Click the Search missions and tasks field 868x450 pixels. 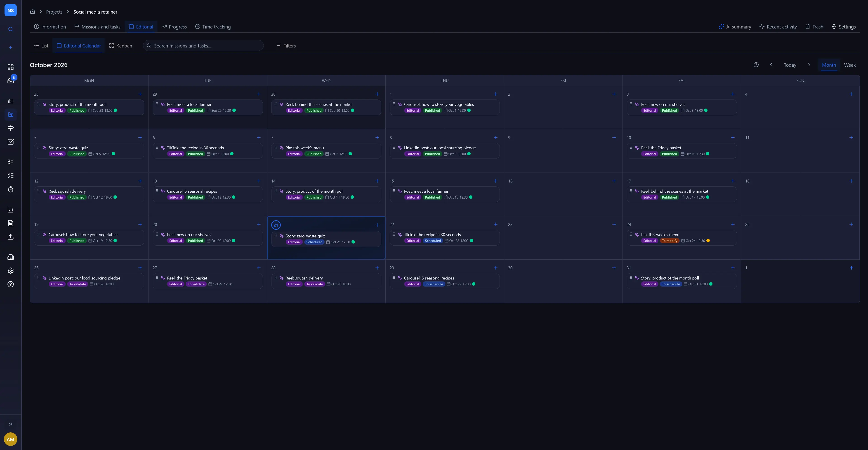point(203,46)
